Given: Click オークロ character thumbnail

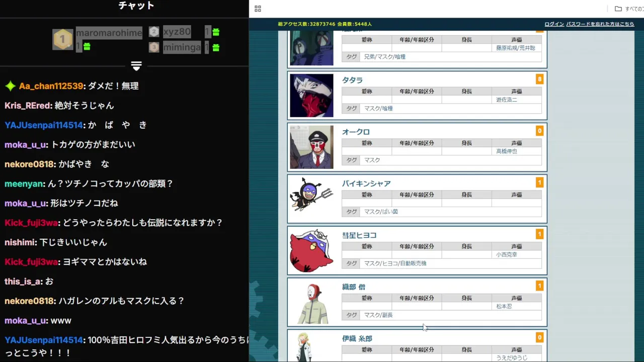Looking at the screenshot, I should 311,147.
